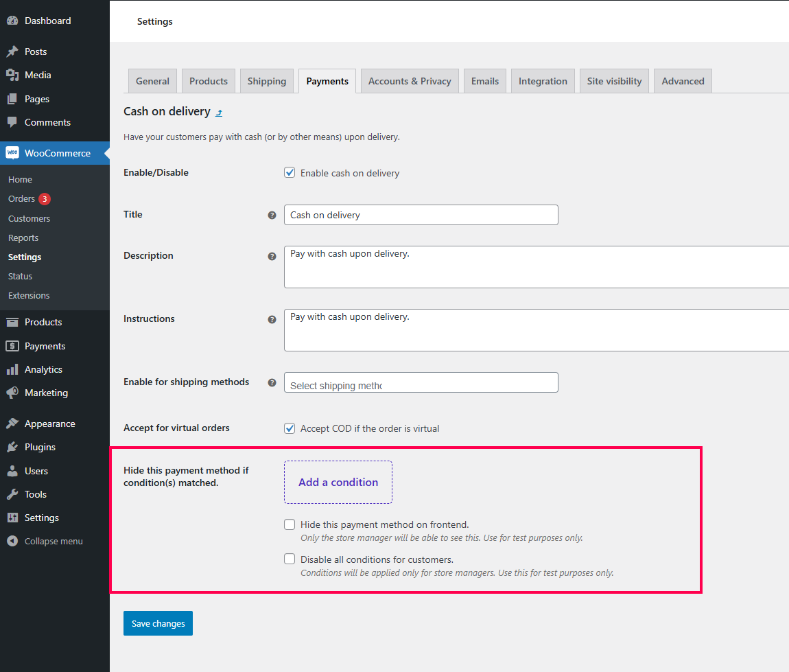
Task: Click the Analytics bar chart icon
Action: [x=12, y=369]
